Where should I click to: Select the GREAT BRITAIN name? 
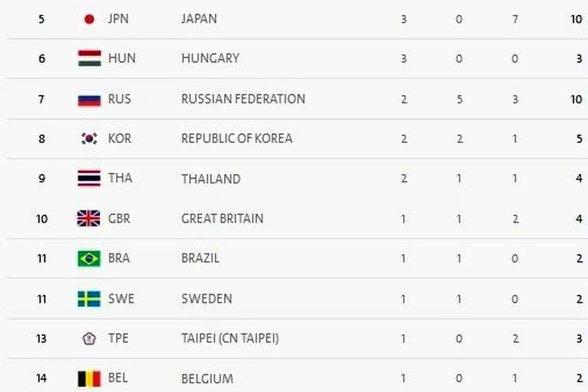pos(222,219)
